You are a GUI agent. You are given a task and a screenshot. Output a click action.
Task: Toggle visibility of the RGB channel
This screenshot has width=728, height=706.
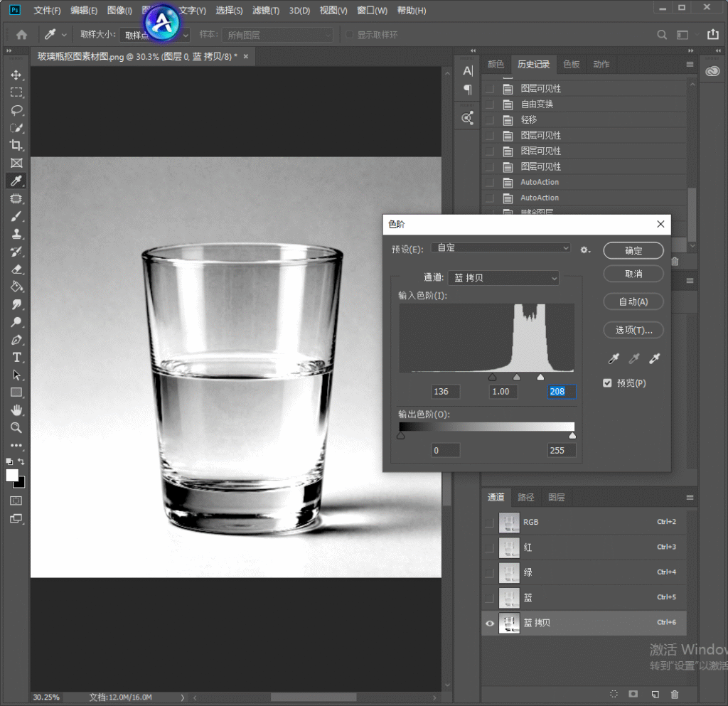489,523
